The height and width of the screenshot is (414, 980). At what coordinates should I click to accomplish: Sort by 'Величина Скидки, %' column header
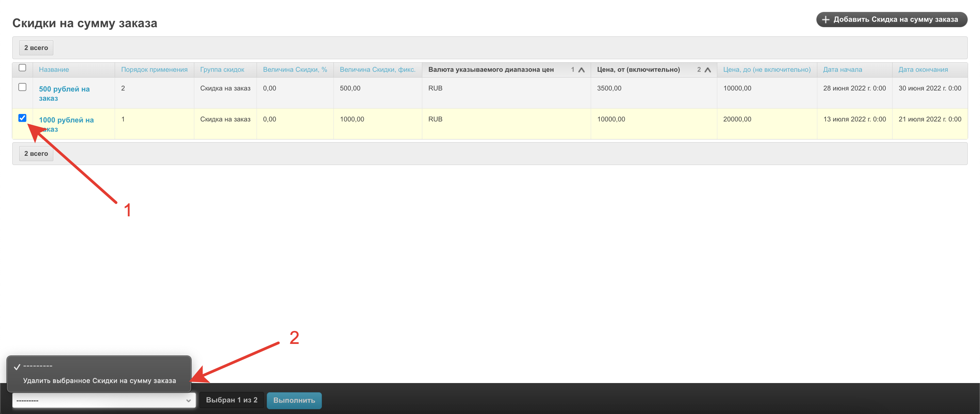click(295, 70)
